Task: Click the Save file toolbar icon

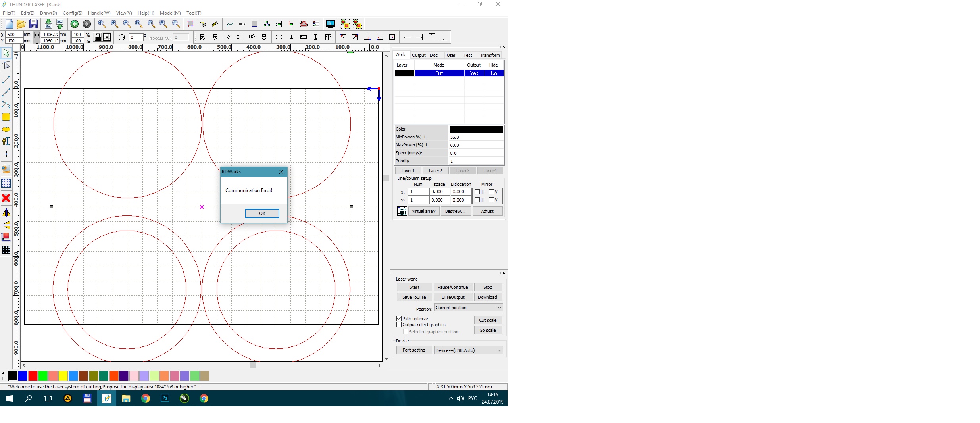Action: (34, 24)
